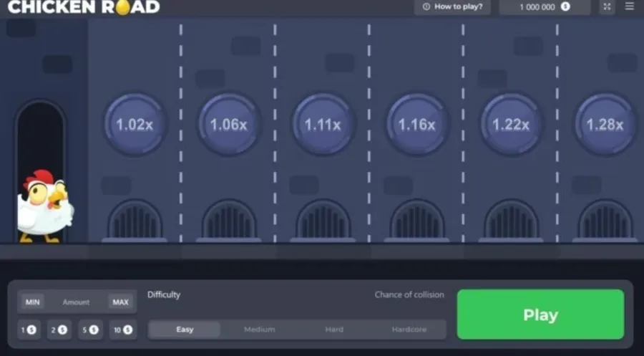Click the 1.02x multiplier coin
644x356 pixels.
pyautogui.click(x=135, y=124)
